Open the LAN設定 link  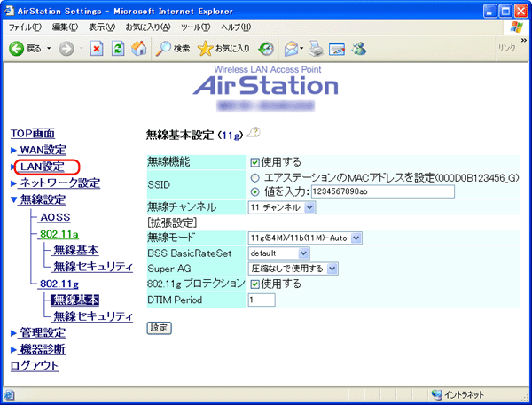[x=43, y=167]
